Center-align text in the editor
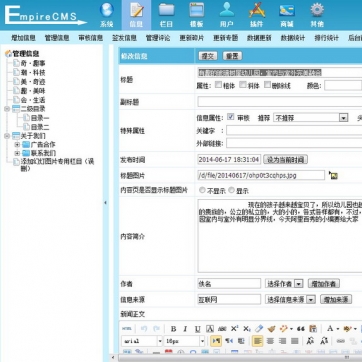362x362 pixels. [x=270, y=341]
